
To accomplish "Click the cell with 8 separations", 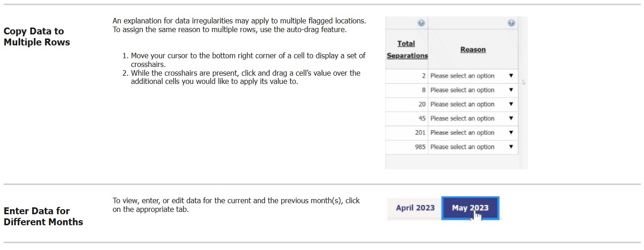I will coord(407,90).
